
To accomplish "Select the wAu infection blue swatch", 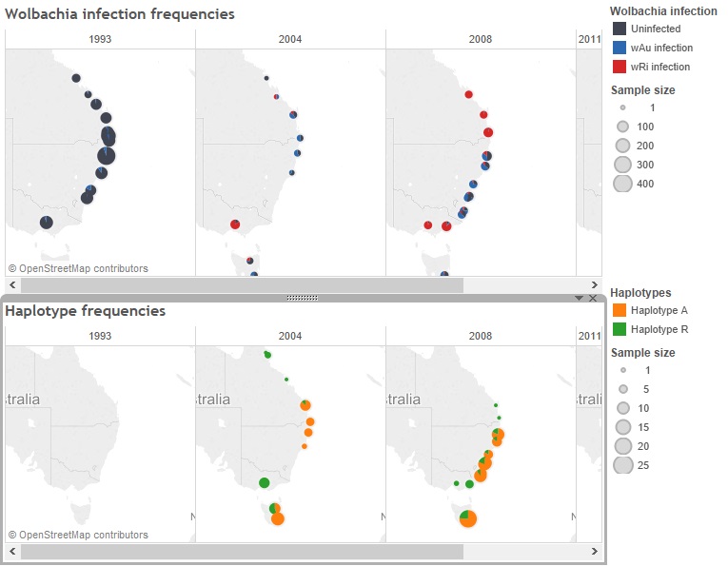I will pos(620,48).
